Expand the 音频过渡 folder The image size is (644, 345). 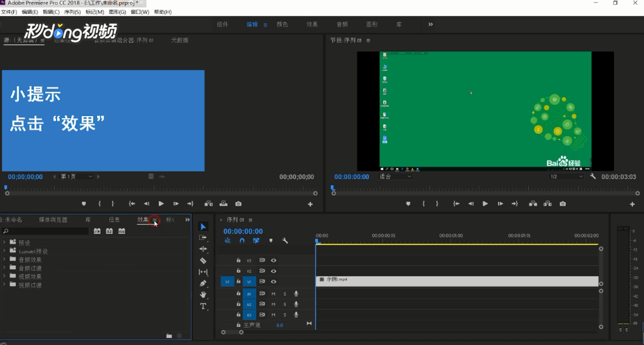coord(4,267)
